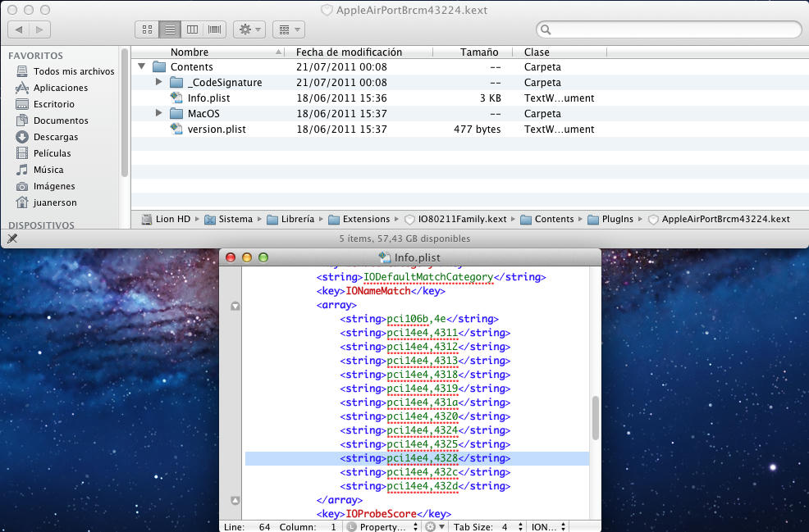Expand the MacOS folder
The width and height of the screenshot is (809, 532).
(x=159, y=114)
